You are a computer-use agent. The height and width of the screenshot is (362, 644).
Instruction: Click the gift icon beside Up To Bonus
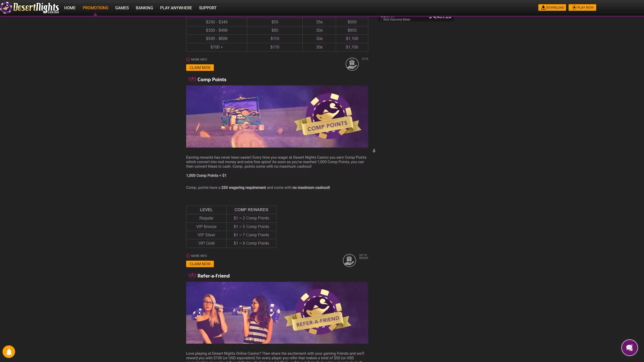(x=349, y=260)
